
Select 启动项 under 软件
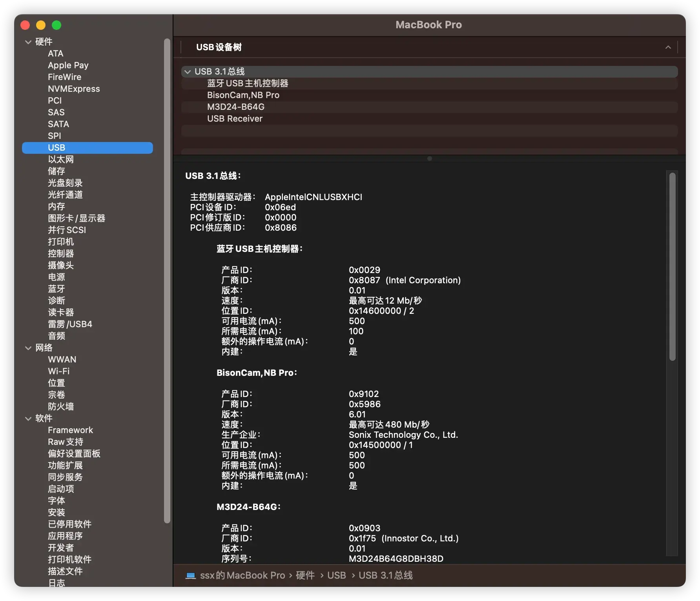(61, 489)
